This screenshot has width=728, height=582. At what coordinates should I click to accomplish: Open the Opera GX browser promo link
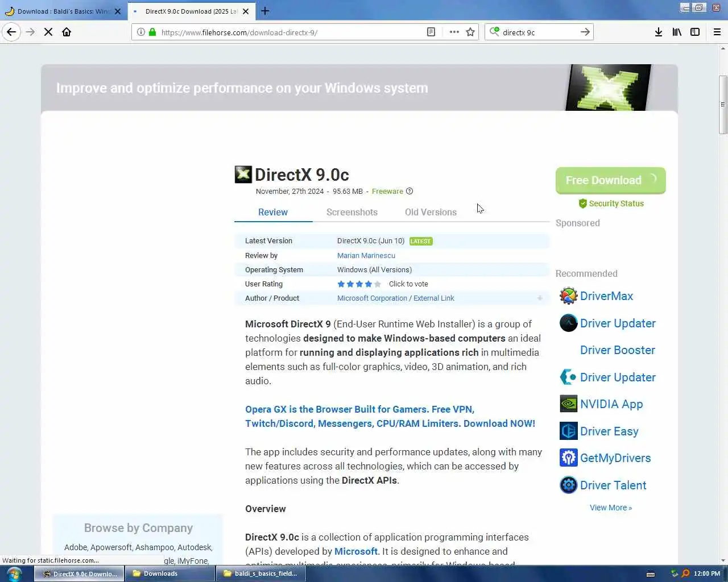pyautogui.click(x=390, y=416)
